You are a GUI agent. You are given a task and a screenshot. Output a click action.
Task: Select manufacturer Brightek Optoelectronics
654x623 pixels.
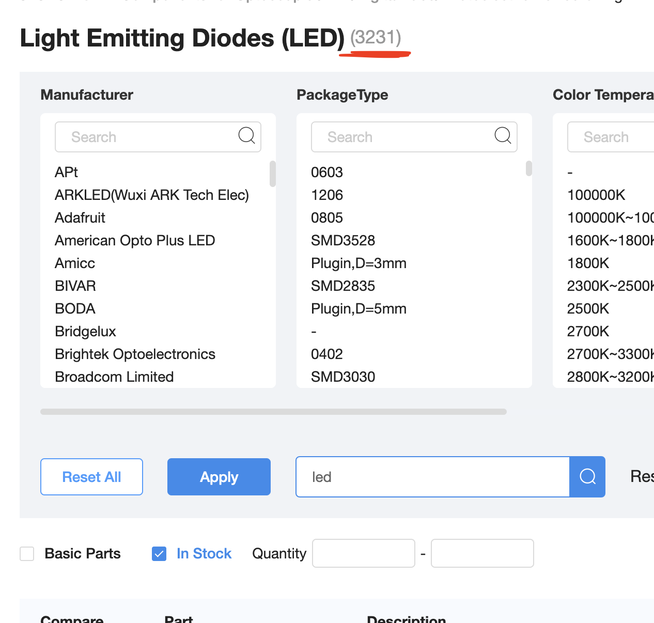135,354
